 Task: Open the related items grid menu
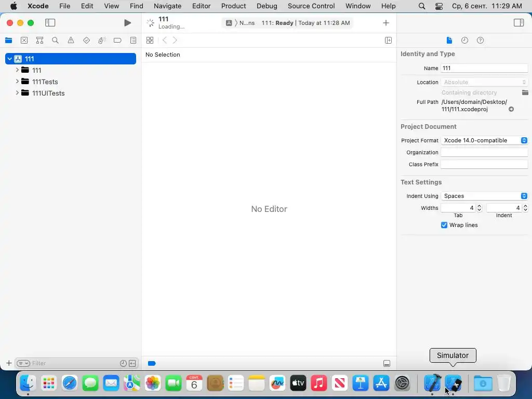point(150,41)
